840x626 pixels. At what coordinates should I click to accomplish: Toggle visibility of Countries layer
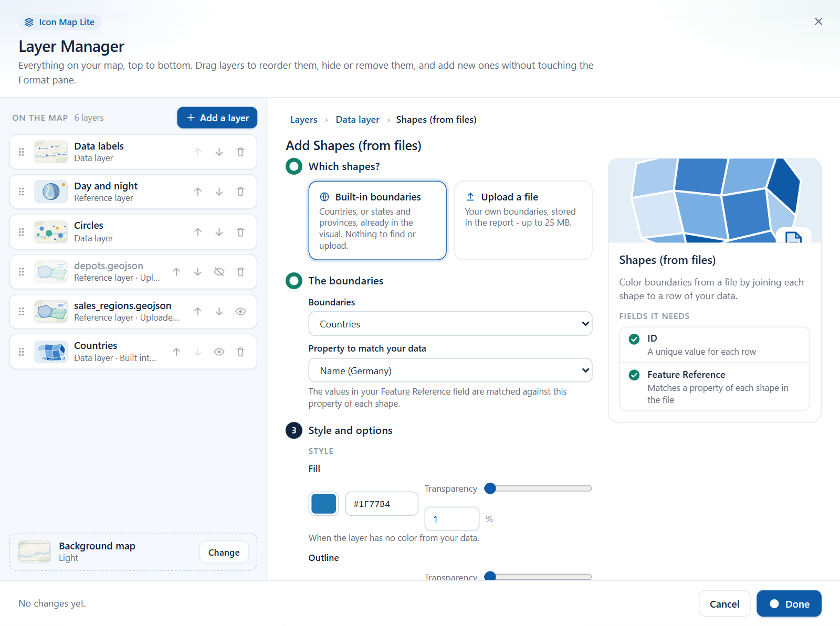coord(219,352)
